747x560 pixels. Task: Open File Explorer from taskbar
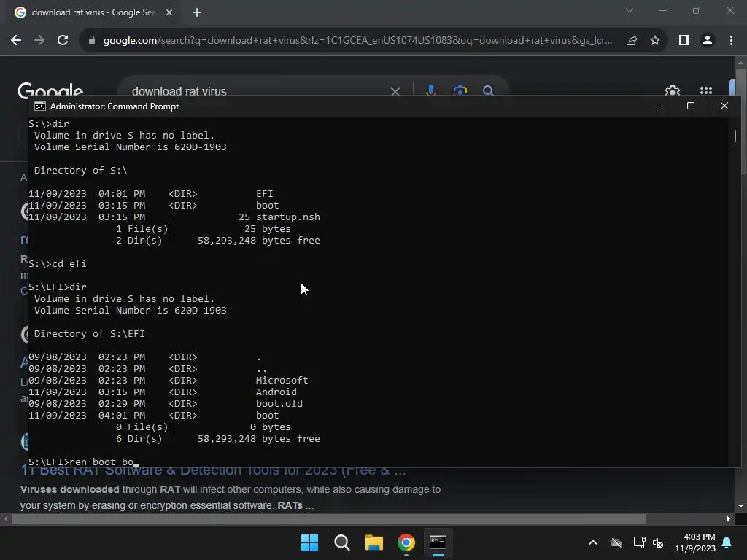click(374, 542)
